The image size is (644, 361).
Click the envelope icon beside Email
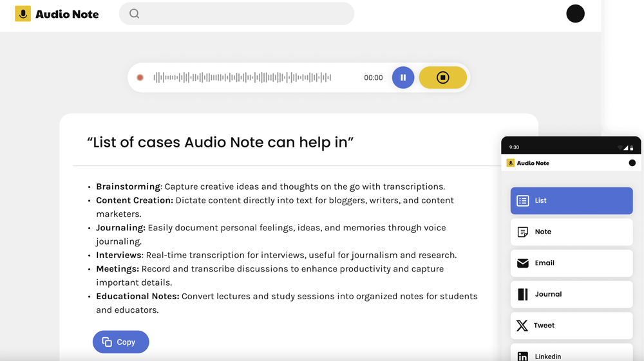point(522,263)
